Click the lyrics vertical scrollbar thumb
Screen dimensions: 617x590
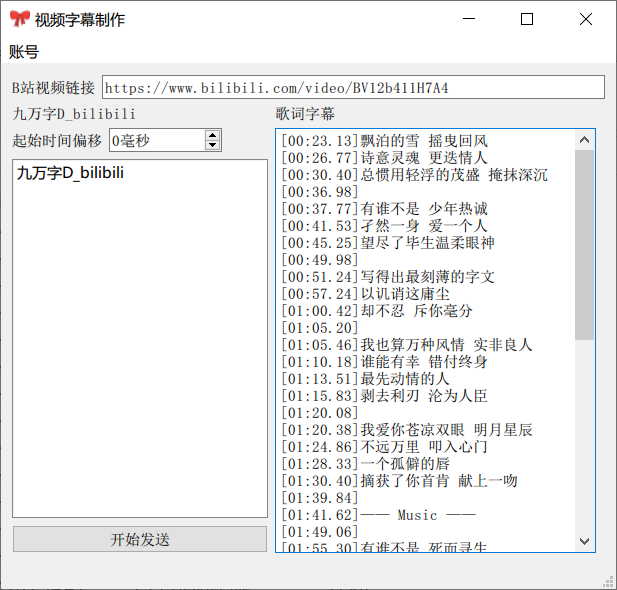[x=584, y=244]
